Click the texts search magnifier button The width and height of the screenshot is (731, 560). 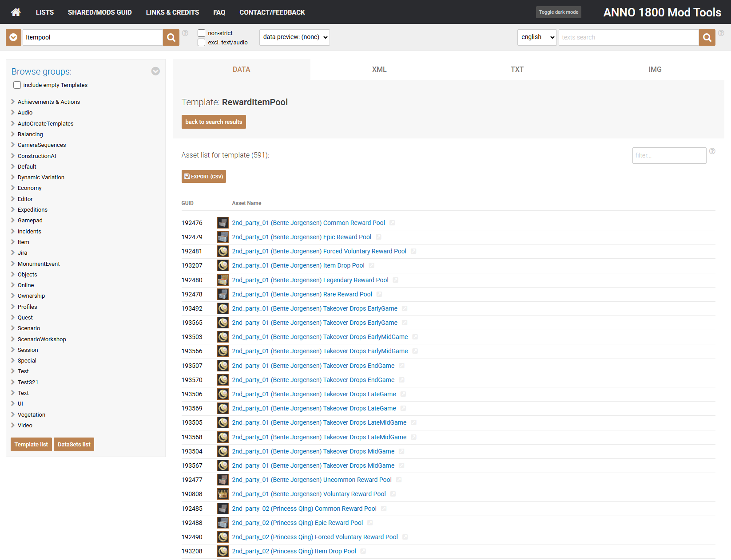707,38
